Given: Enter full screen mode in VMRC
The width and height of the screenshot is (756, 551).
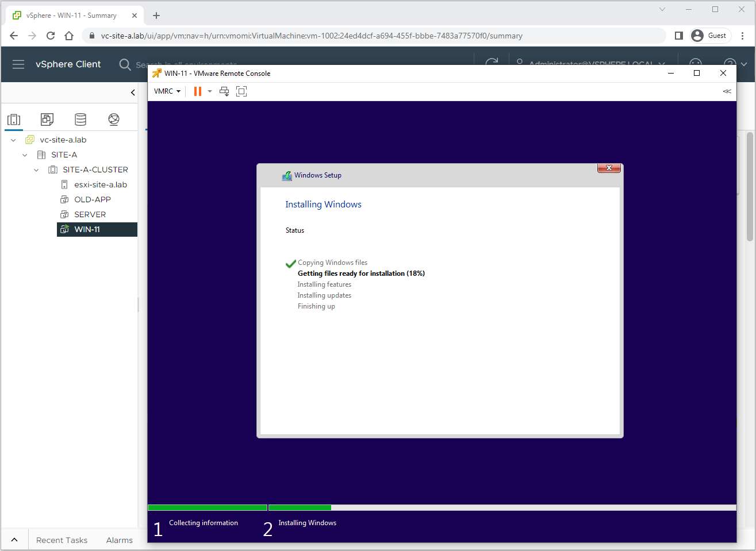Looking at the screenshot, I should pyautogui.click(x=241, y=91).
